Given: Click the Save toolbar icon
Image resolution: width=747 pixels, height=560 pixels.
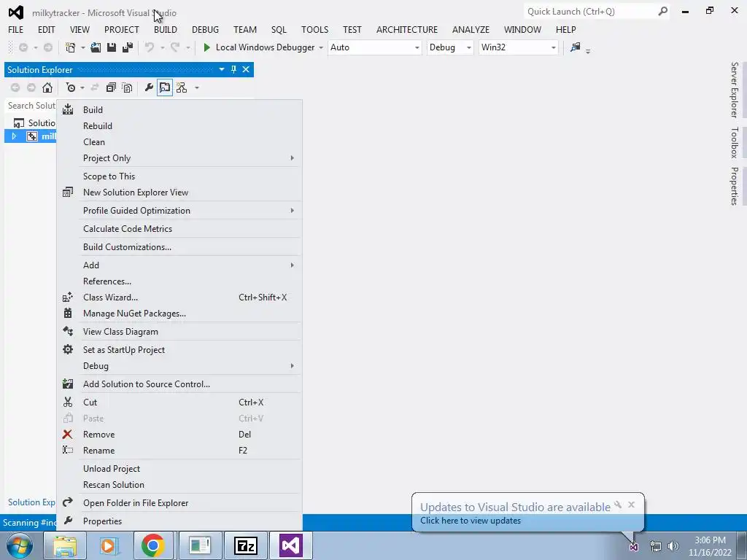Looking at the screenshot, I should point(112,47).
